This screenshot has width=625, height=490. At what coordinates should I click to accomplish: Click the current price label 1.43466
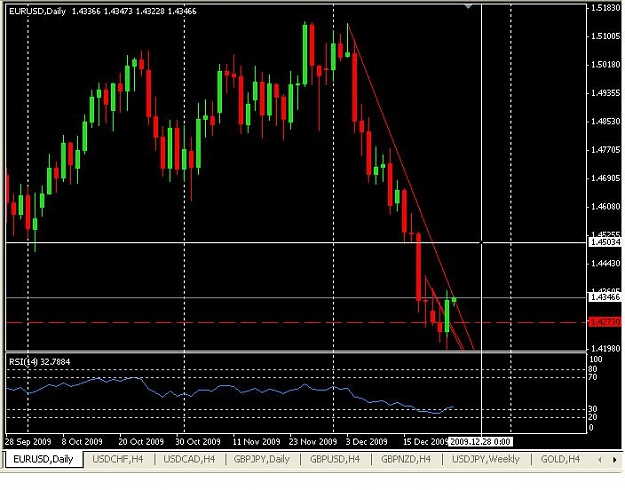605,297
